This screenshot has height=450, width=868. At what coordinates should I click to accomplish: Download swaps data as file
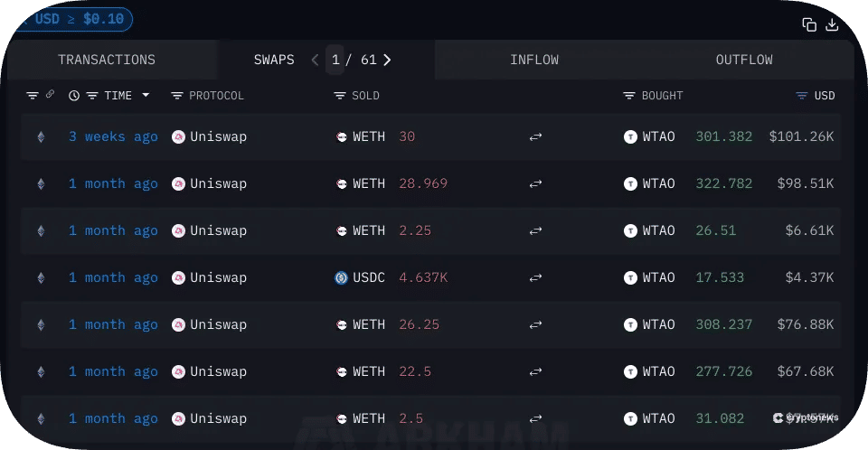[832, 24]
